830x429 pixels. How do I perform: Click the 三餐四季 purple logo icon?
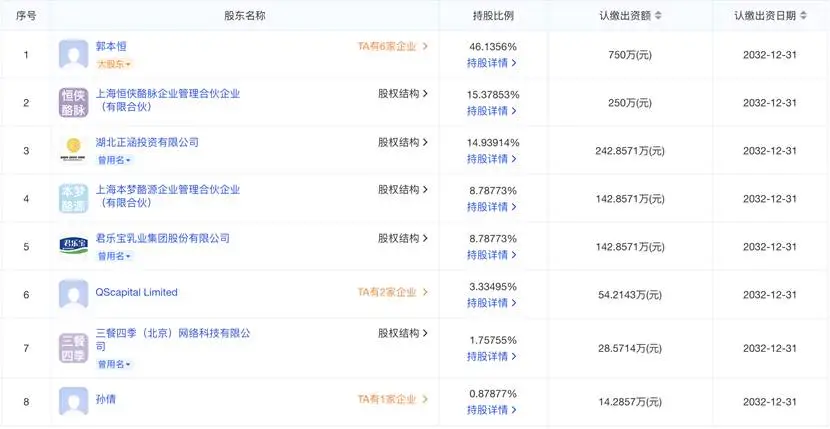click(x=75, y=347)
